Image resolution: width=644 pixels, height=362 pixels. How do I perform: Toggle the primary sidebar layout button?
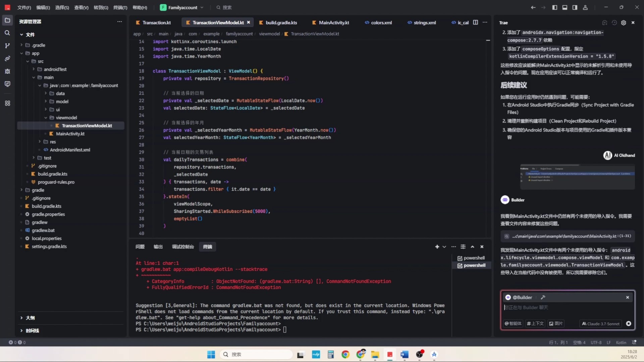(x=555, y=7)
